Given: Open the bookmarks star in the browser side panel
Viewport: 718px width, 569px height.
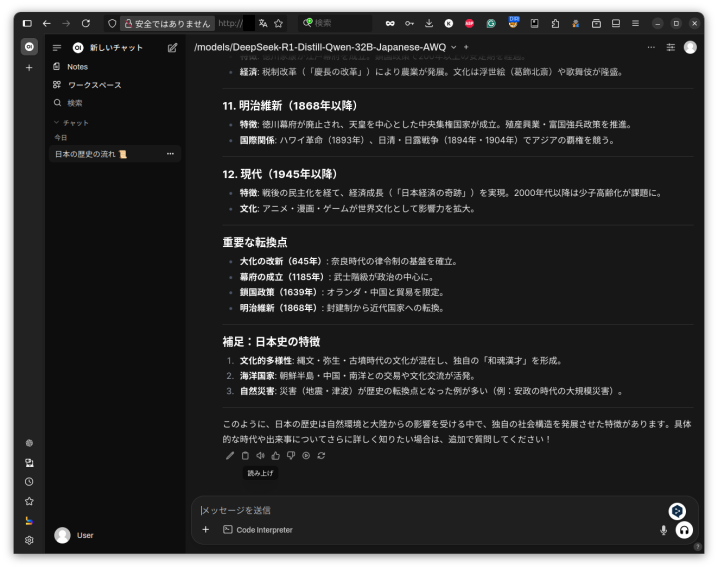Looking at the screenshot, I should [x=29, y=501].
